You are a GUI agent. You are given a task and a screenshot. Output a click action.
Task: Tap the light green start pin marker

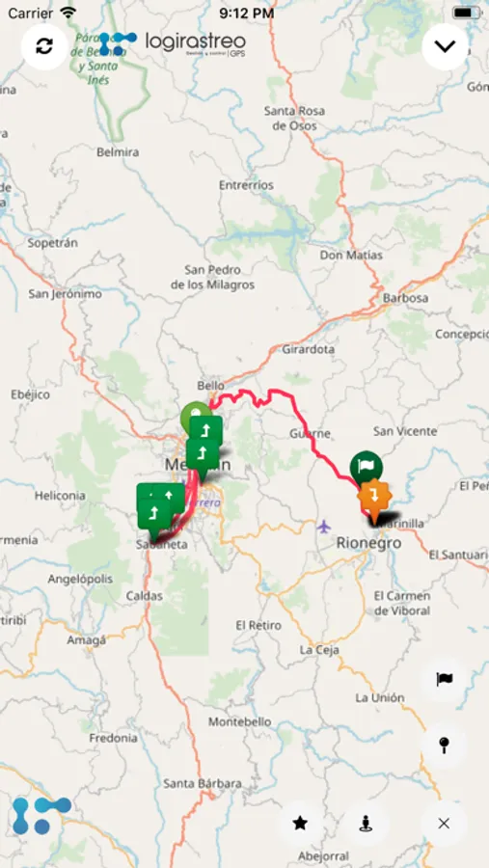pyautogui.click(x=195, y=415)
